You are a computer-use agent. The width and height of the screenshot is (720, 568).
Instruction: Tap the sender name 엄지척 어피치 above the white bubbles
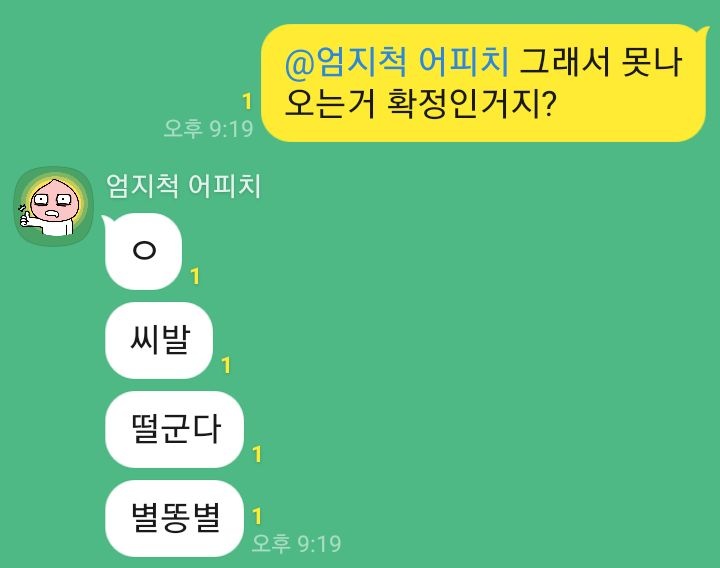[183, 186]
